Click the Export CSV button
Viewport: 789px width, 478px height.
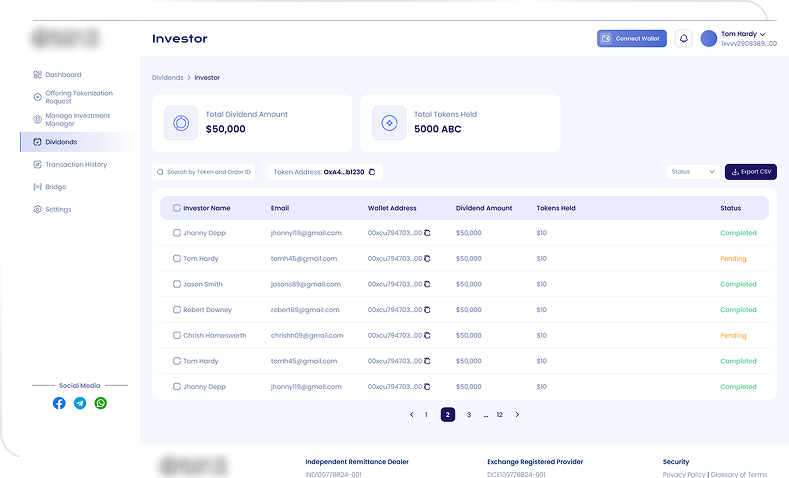tap(750, 172)
